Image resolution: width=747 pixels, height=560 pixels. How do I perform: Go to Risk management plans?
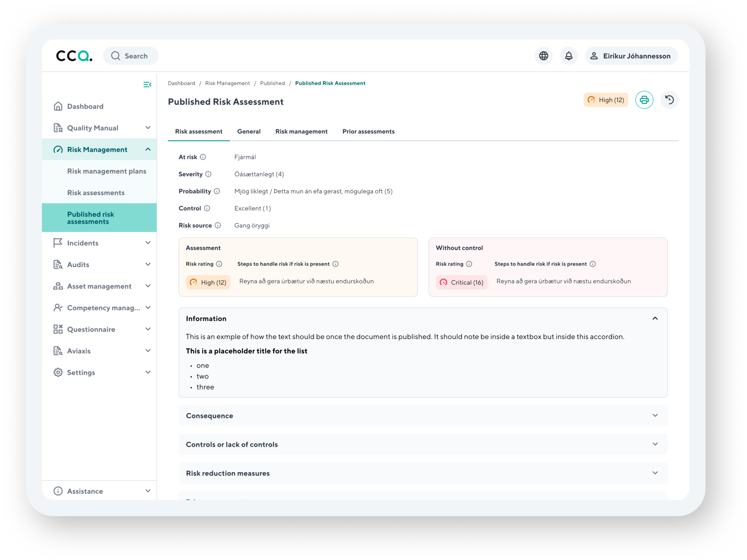click(107, 171)
